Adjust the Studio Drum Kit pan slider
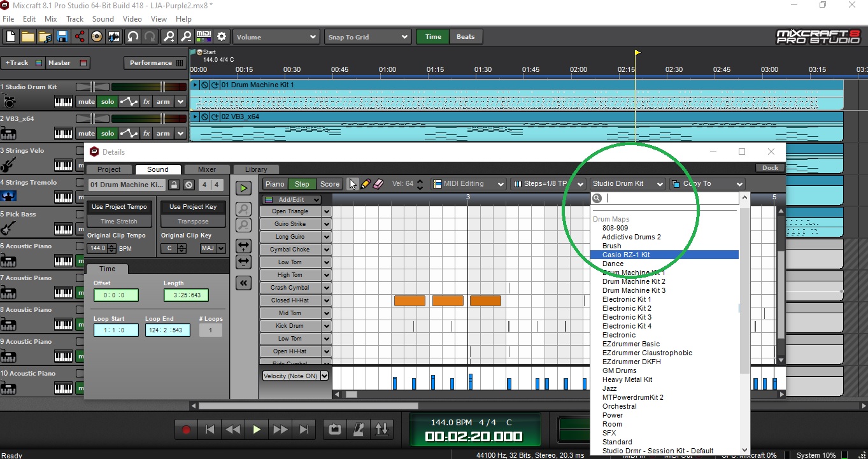Image resolution: width=868 pixels, height=459 pixels. coord(92,87)
